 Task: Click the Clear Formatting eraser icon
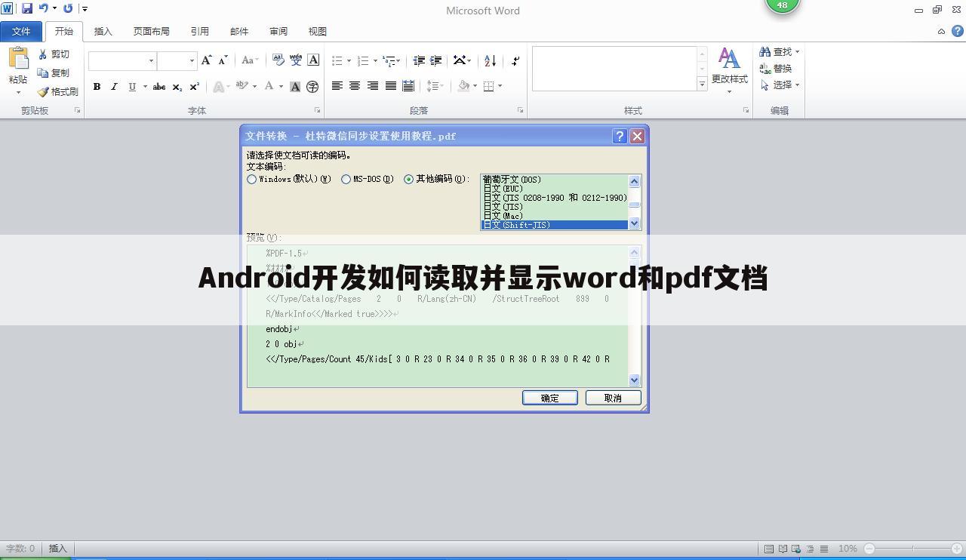tap(278, 60)
